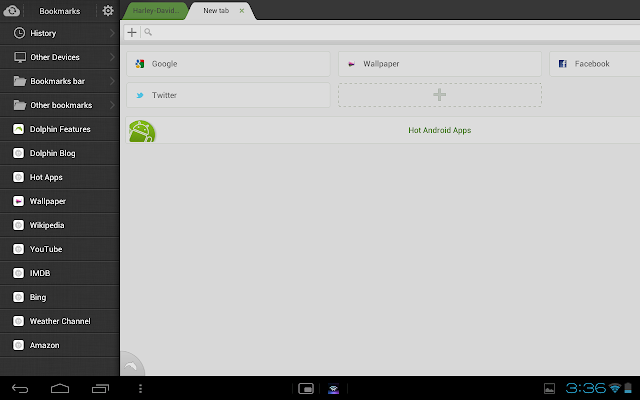Click the Bing bookmark icon

(18, 297)
